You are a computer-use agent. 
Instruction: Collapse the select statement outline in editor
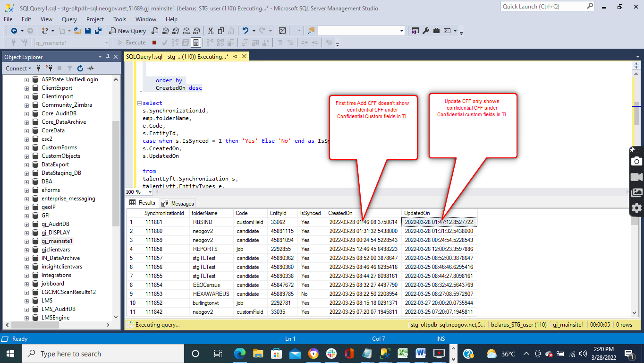coord(139,103)
